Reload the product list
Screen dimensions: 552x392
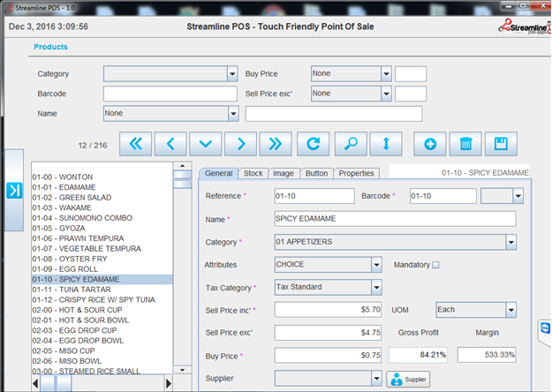[x=313, y=144]
